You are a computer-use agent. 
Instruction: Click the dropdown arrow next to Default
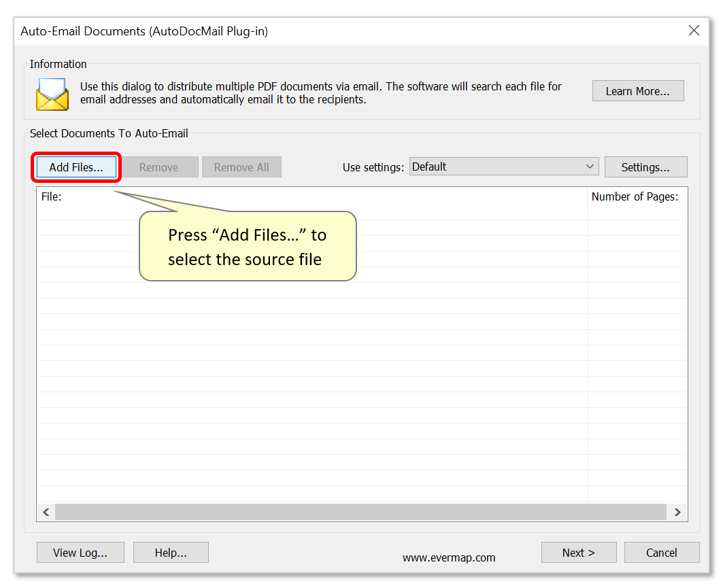(590, 167)
